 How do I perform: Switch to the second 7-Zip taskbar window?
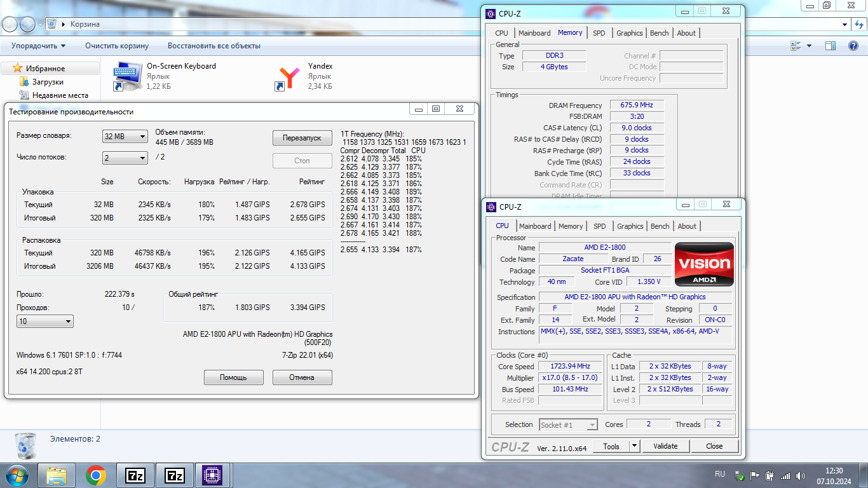[174, 475]
